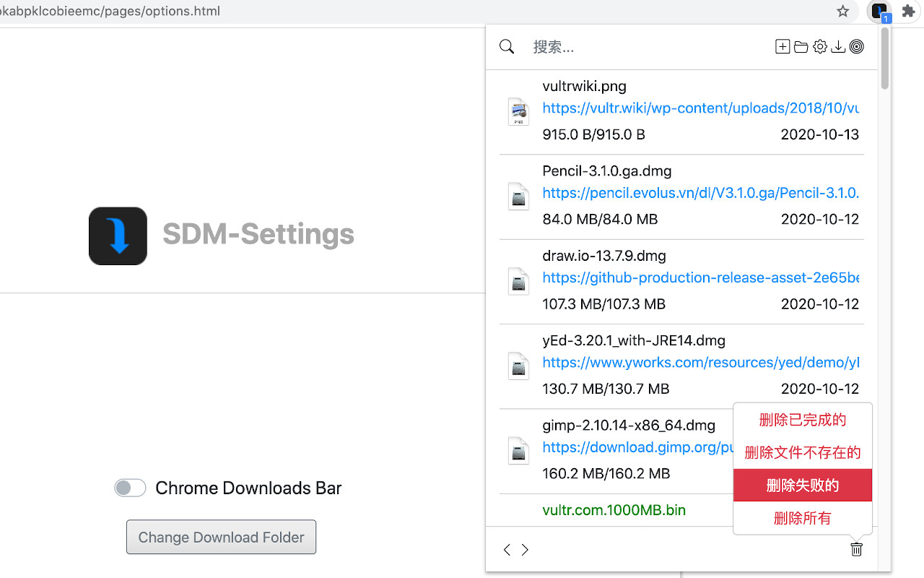This screenshot has width=924, height=578.
Task: Click the vultrwiki.png file icon
Action: (x=518, y=112)
